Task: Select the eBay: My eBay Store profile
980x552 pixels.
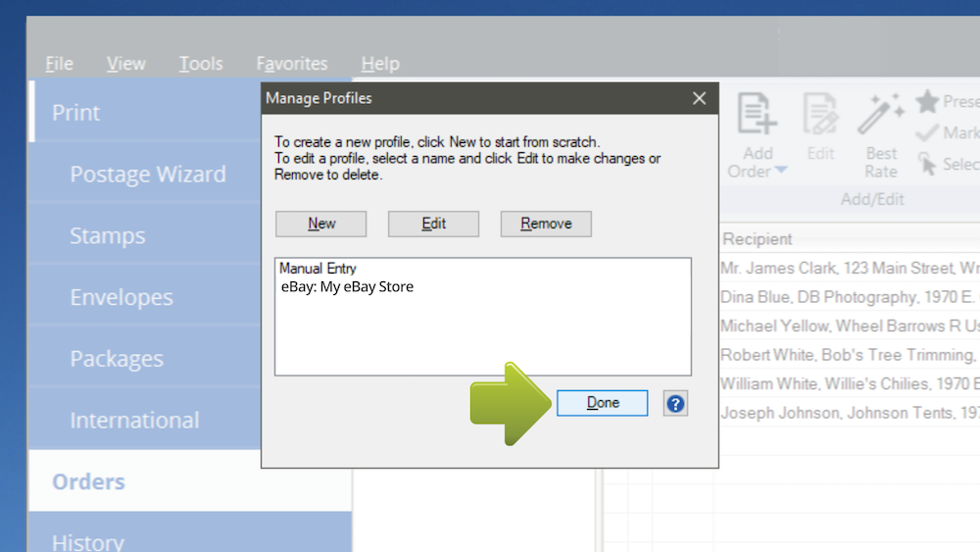Action: click(347, 287)
